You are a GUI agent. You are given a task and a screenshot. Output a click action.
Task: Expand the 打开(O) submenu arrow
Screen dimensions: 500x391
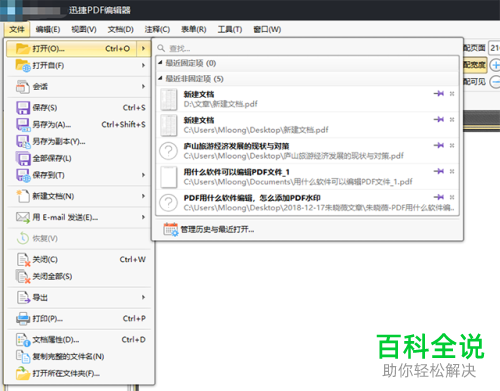point(143,49)
